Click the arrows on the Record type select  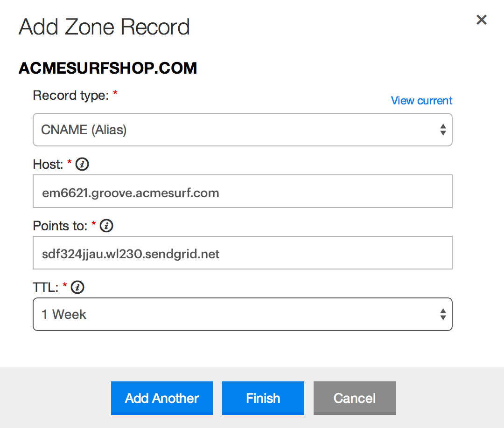click(x=443, y=130)
